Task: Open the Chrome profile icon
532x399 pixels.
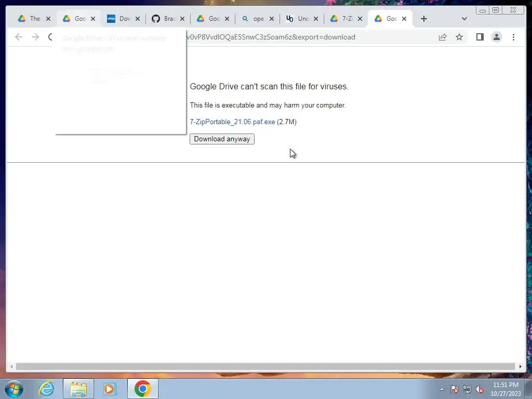Action: tap(496, 37)
